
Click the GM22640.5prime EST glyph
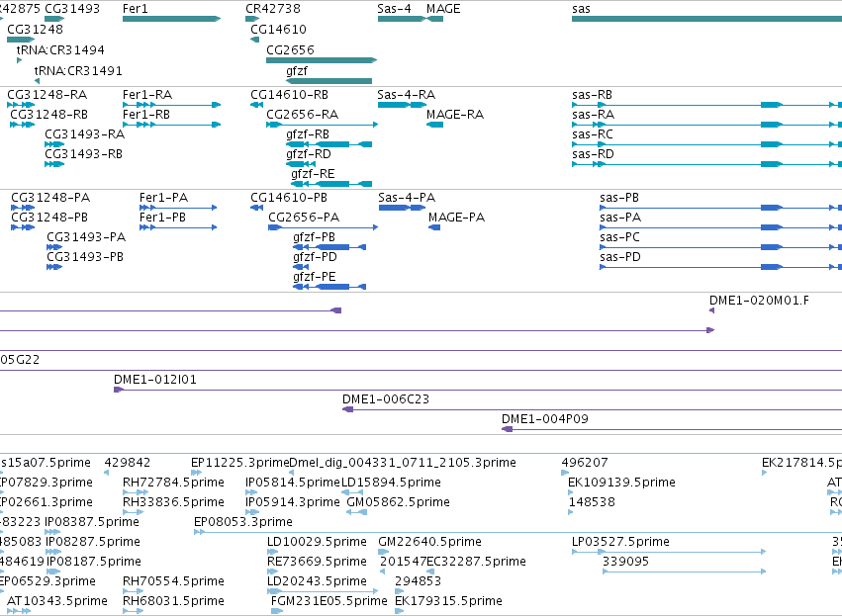(384, 552)
